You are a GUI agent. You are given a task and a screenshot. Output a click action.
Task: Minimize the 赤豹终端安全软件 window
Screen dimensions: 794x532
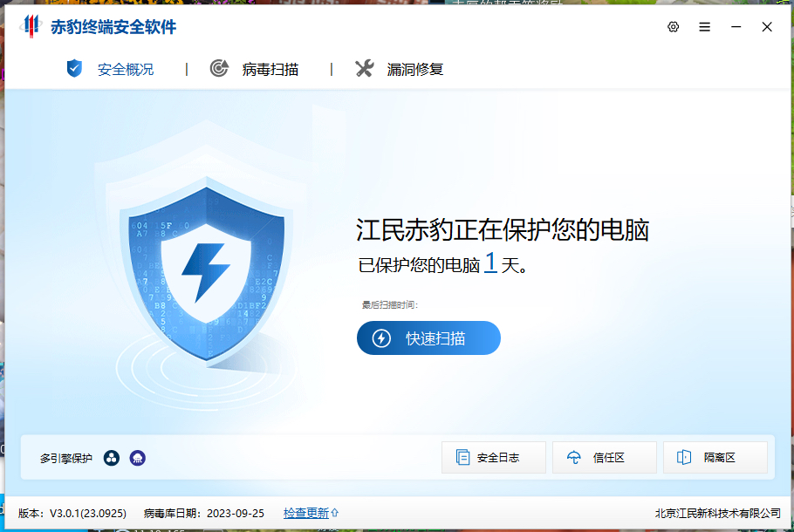tap(736, 27)
